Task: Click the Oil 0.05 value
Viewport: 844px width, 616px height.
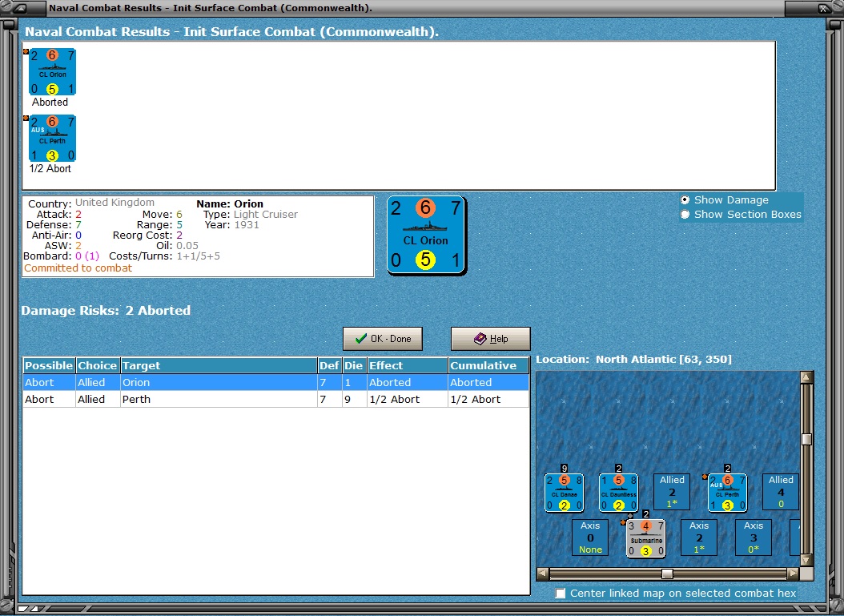Action: [x=187, y=246]
